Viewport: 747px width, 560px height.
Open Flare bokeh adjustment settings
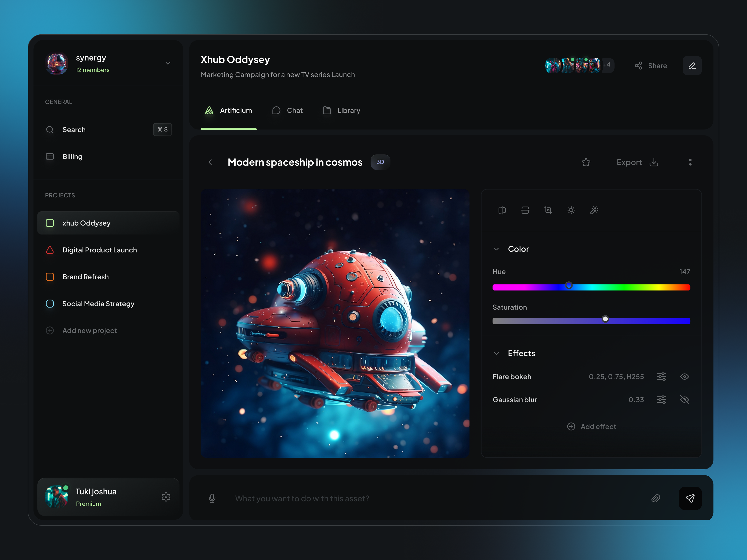point(661,376)
